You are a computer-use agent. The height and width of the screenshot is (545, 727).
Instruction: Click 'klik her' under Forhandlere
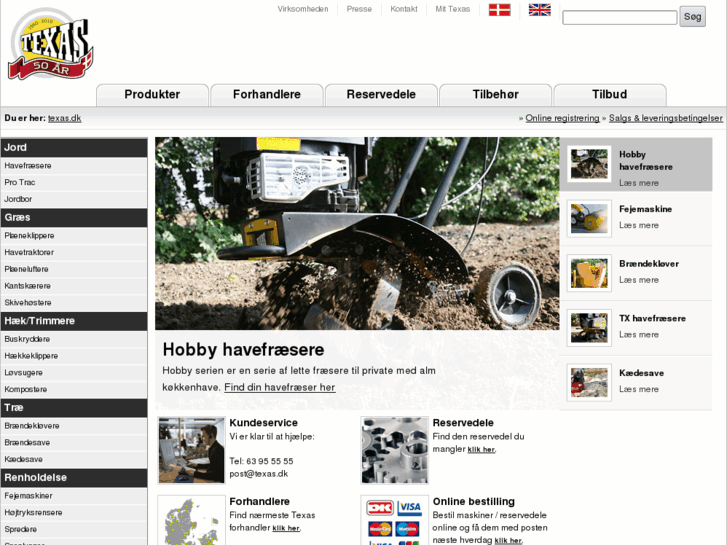point(286,528)
